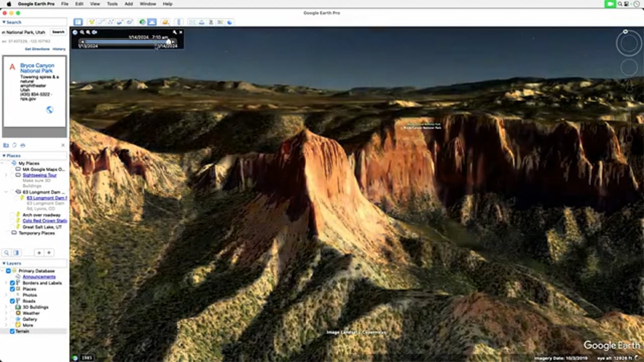Screen dimensions: 644x362
Task: Uncheck the Places layer checkbox
Action: [13, 289]
